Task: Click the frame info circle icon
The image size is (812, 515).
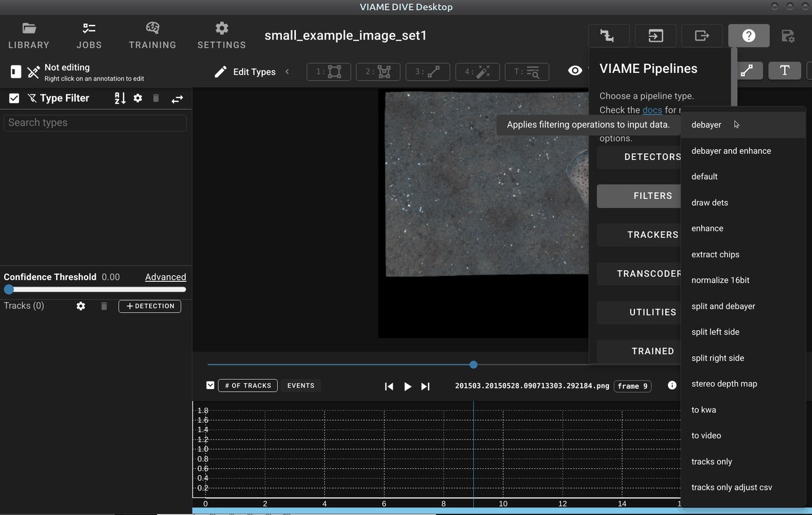Action: click(x=672, y=385)
